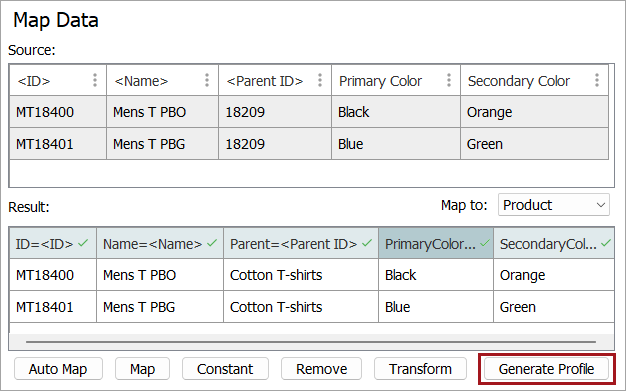Click the Remove button

321,369
